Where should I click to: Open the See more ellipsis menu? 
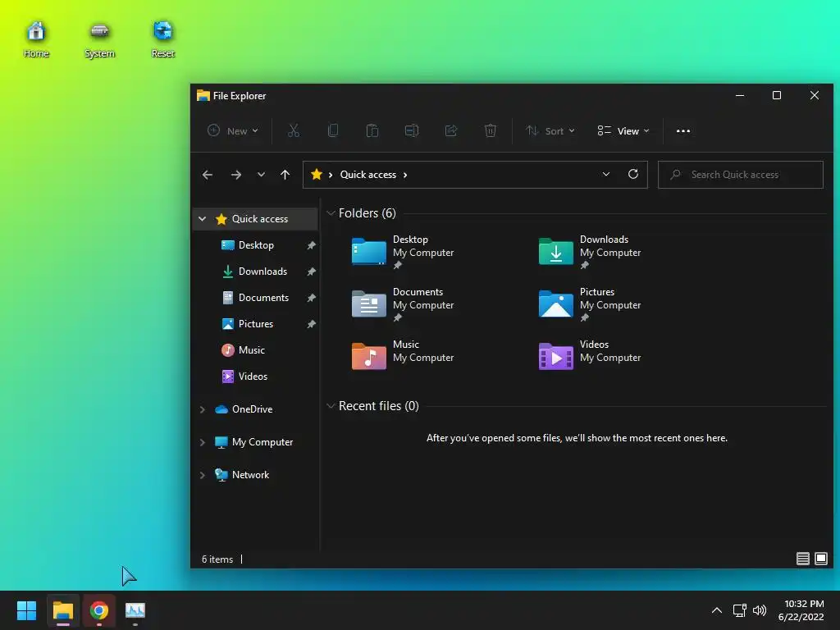point(683,130)
